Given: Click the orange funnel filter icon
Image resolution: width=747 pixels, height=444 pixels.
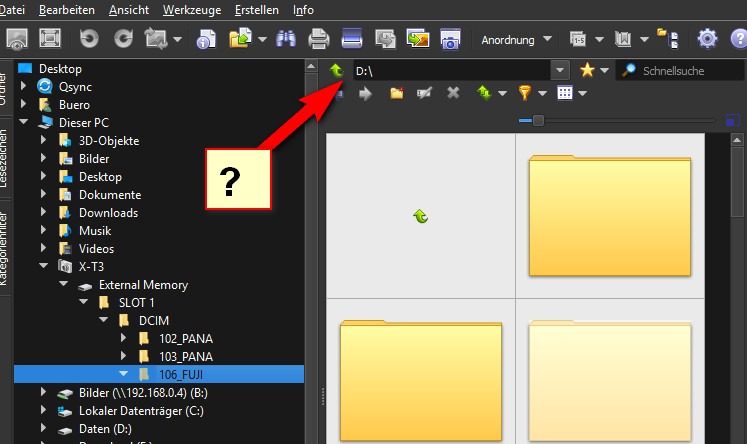Looking at the screenshot, I should 525,92.
